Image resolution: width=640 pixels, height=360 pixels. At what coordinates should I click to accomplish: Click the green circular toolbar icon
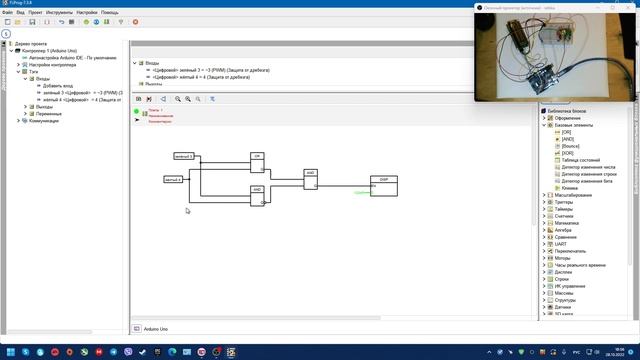86,22
